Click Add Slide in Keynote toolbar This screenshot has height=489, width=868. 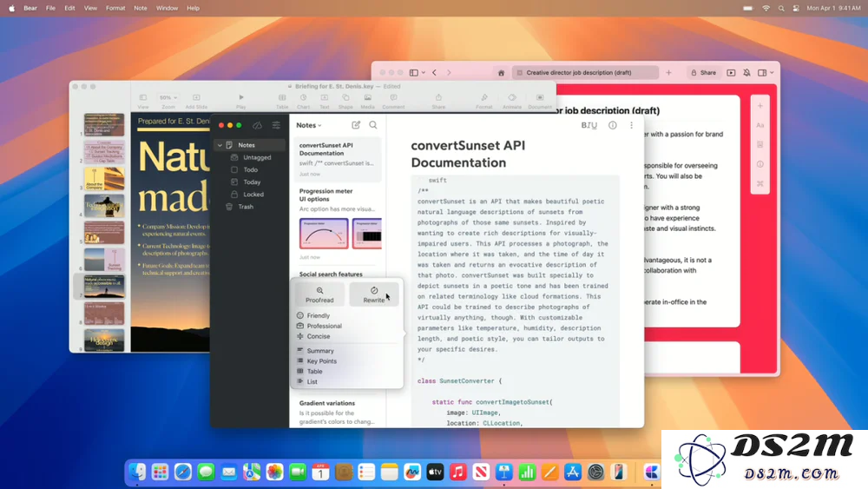[196, 101]
